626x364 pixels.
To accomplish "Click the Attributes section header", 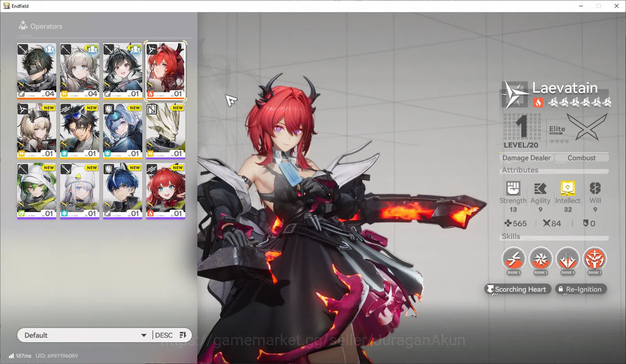I will coord(520,170).
